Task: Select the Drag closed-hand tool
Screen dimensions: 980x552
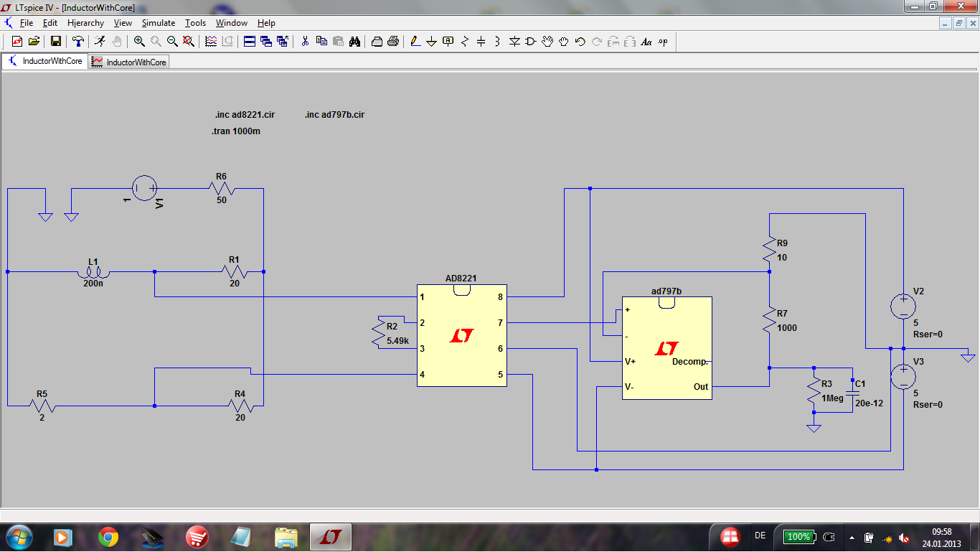Action: click(564, 42)
